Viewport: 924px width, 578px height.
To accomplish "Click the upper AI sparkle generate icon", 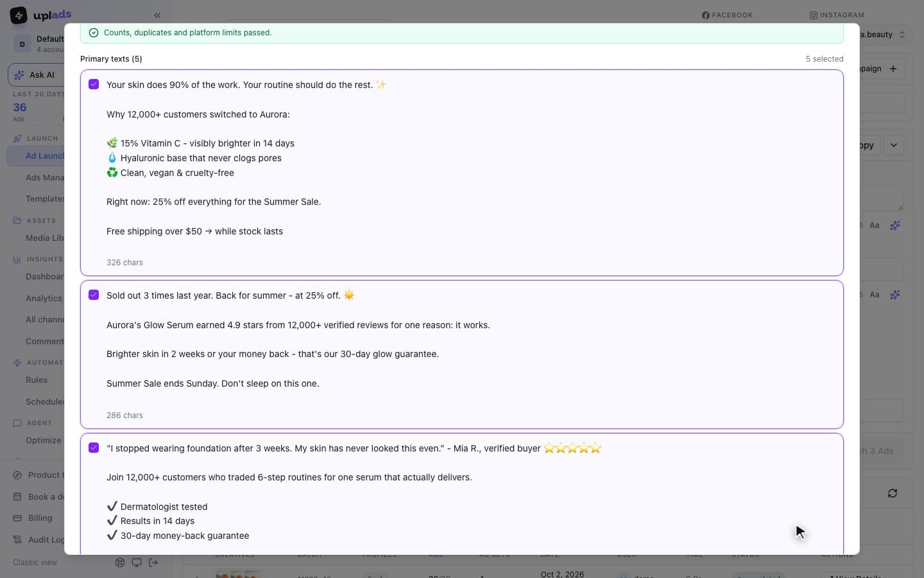I will click(x=895, y=225).
